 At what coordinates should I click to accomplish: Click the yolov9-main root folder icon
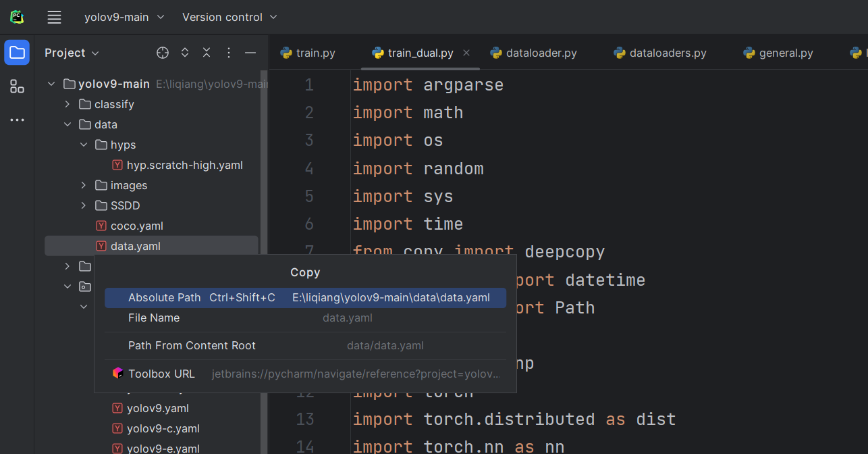pyautogui.click(x=68, y=84)
